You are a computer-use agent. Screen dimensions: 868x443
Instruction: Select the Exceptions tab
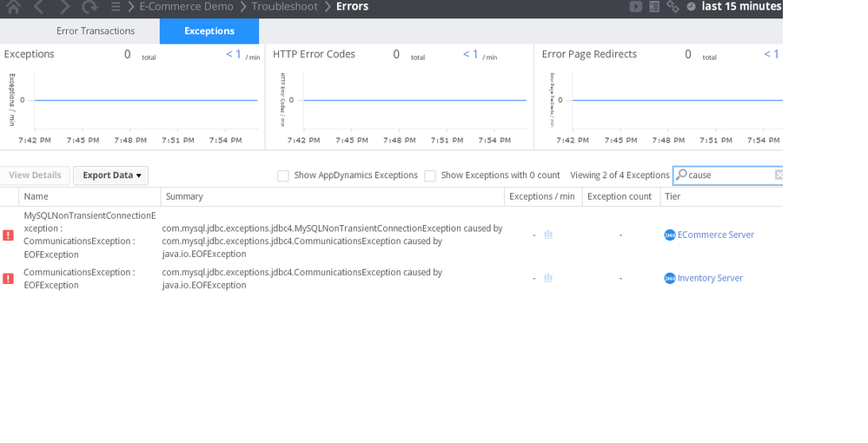tap(209, 31)
